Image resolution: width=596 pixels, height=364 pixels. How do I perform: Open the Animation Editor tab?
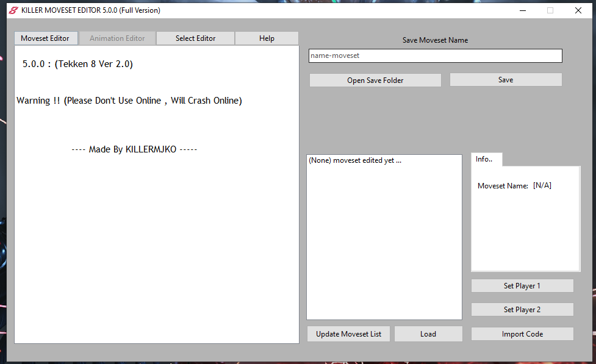coord(117,38)
